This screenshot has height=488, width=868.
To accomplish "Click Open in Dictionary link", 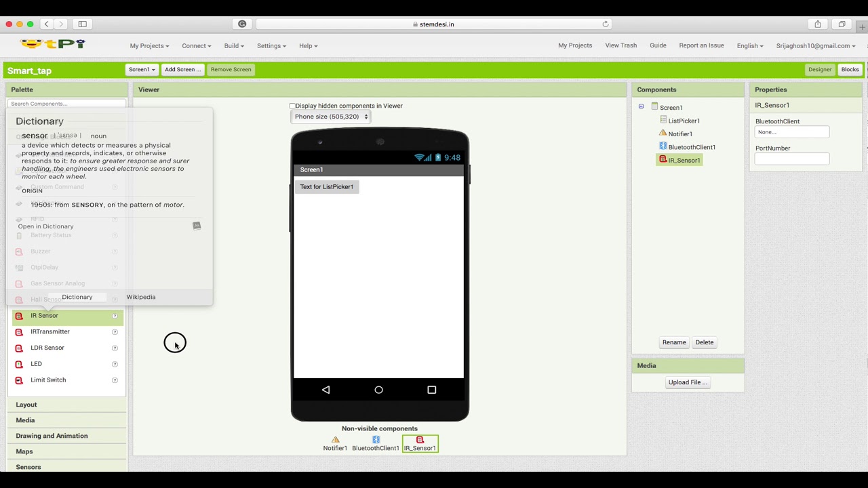I will (x=46, y=226).
